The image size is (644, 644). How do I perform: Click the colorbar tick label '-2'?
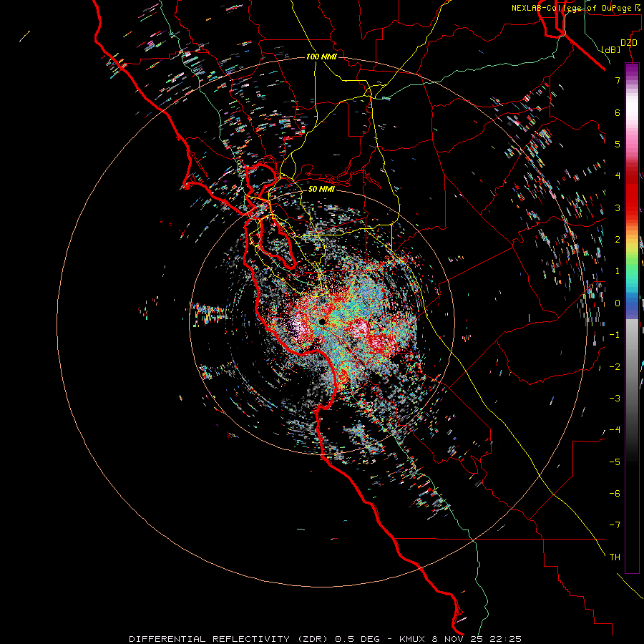(615, 366)
